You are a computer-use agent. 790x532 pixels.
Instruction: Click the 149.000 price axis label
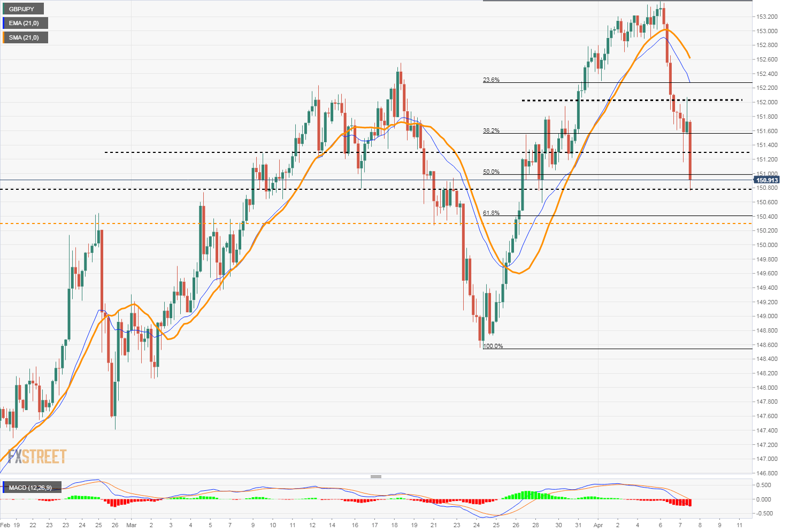(x=767, y=317)
